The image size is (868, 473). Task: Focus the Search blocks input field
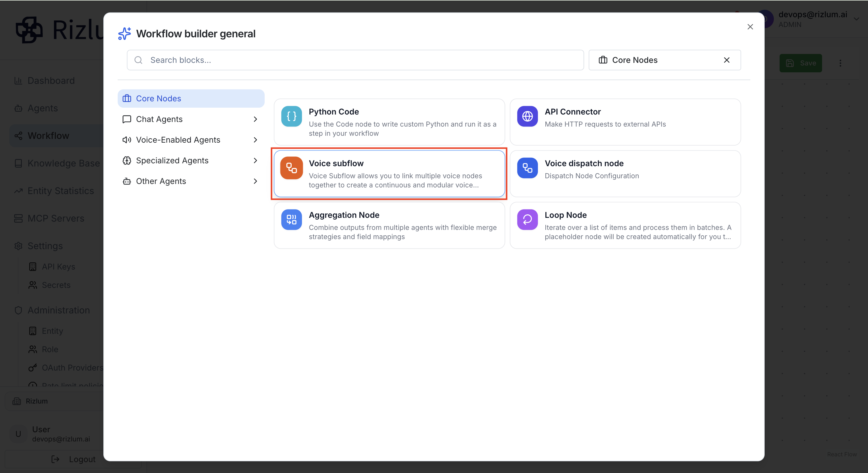click(x=355, y=60)
